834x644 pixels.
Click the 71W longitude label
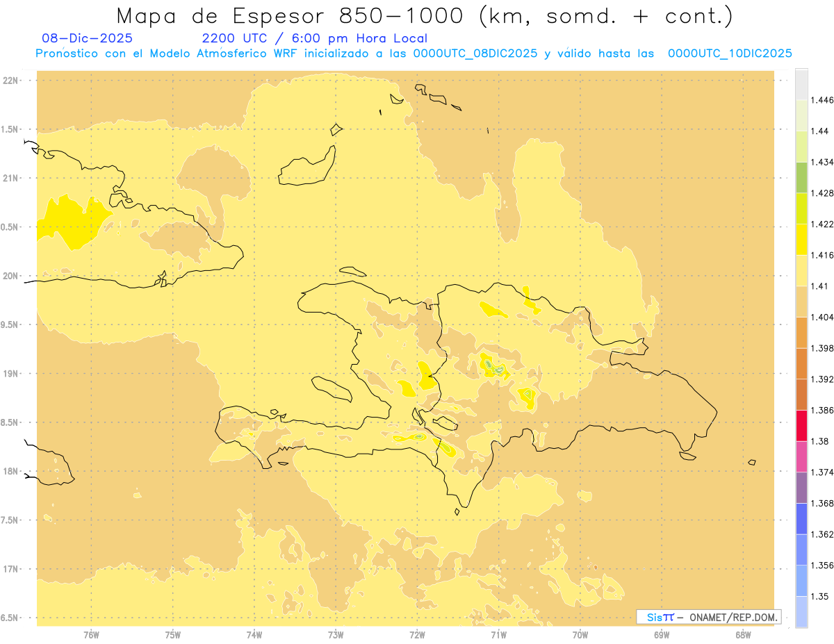498,635
